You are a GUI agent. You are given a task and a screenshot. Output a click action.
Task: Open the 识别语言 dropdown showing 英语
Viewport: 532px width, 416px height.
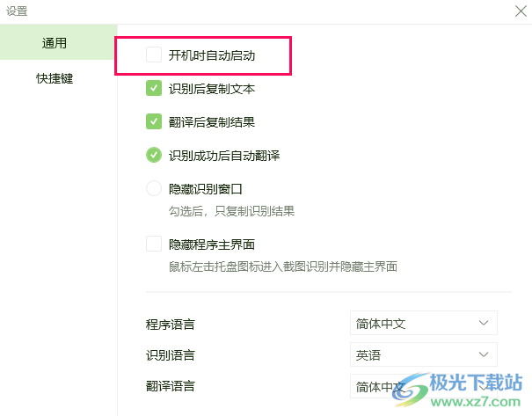tap(424, 354)
